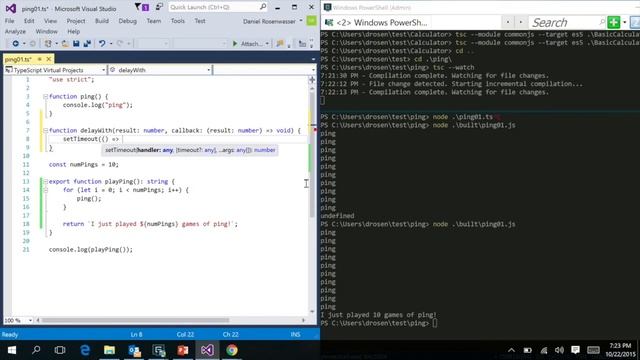Click the New Project toolbar icon
Viewport: 640px width, 360px height.
coord(48,43)
